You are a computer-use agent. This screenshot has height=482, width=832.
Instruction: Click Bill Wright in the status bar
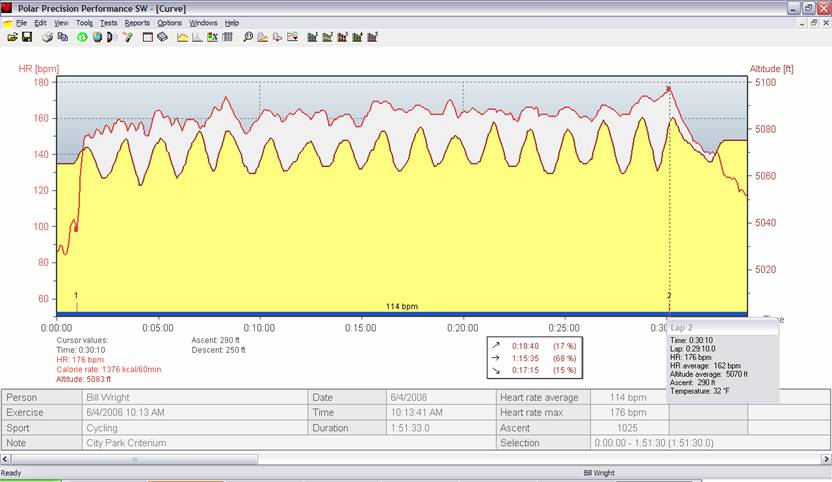(x=599, y=473)
